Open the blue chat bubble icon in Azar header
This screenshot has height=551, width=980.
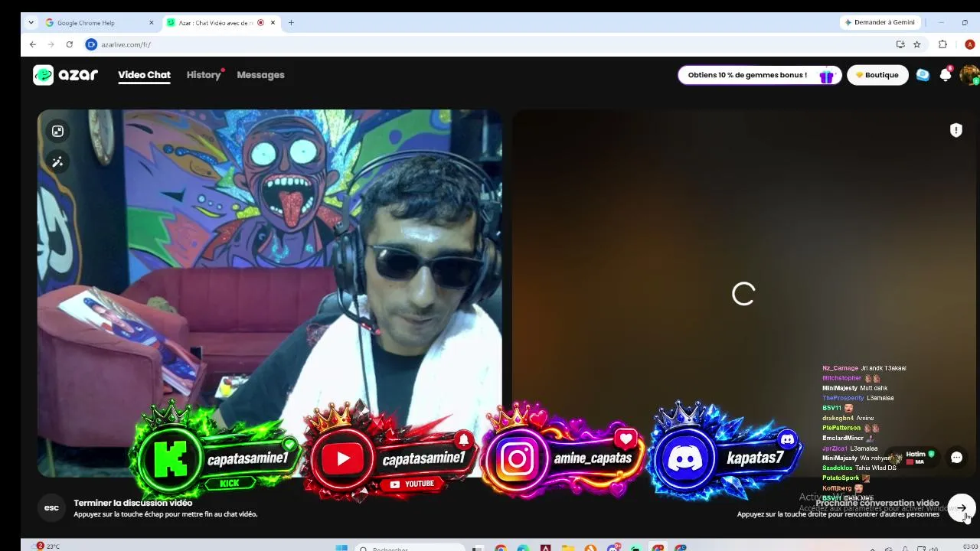click(x=923, y=75)
